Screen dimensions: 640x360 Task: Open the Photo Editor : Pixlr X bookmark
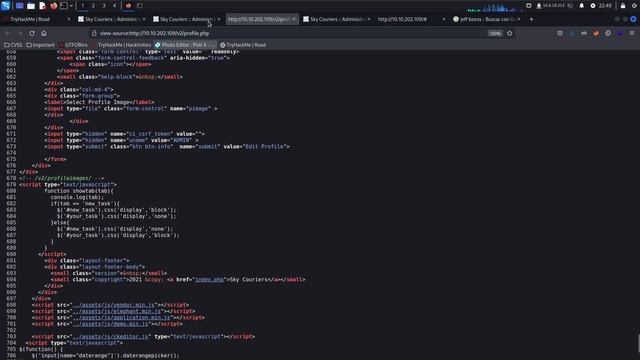click(184, 45)
